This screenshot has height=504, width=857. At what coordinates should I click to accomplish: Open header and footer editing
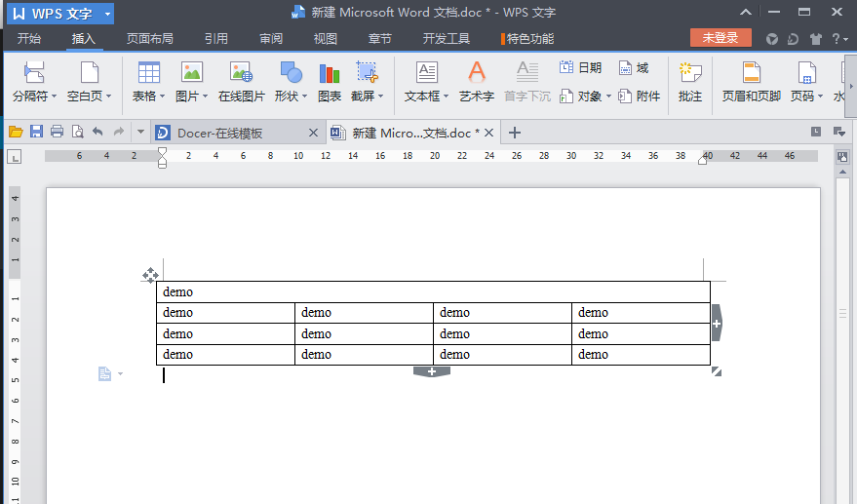(752, 82)
